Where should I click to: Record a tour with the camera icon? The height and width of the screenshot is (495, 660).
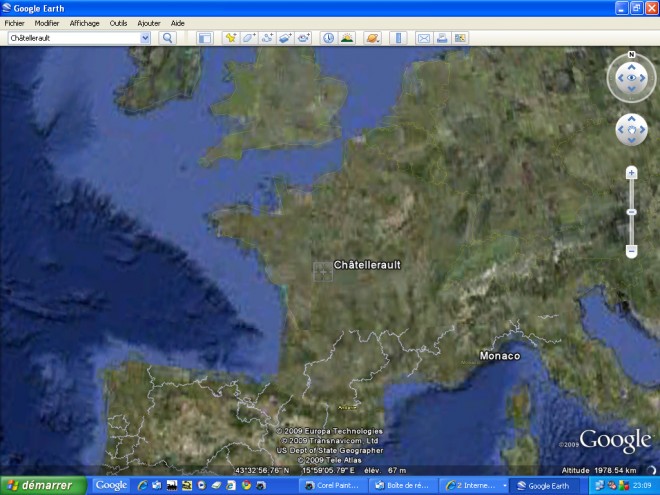click(x=303, y=38)
